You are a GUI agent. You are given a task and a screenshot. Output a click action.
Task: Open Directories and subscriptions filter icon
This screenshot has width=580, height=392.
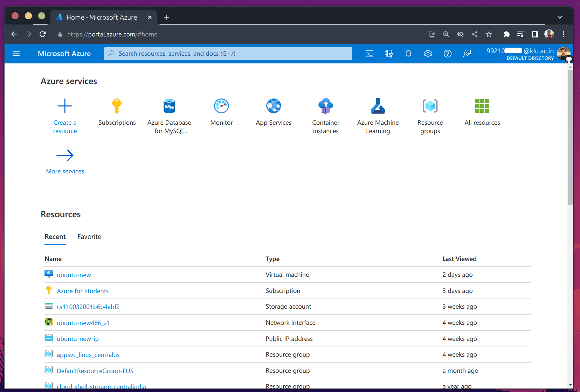[389, 54]
